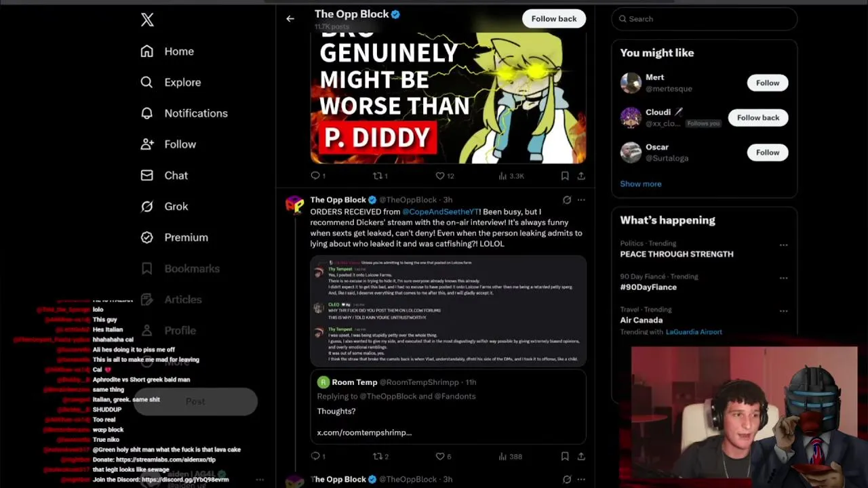Open more options on ORDERS RECEIVED post
The width and height of the screenshot is (868, 488).
point(581,200)
